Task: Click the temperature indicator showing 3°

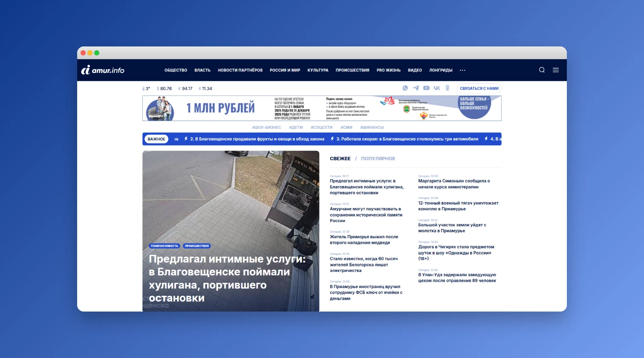Action: pyautogui.click(x=146, y=88)
